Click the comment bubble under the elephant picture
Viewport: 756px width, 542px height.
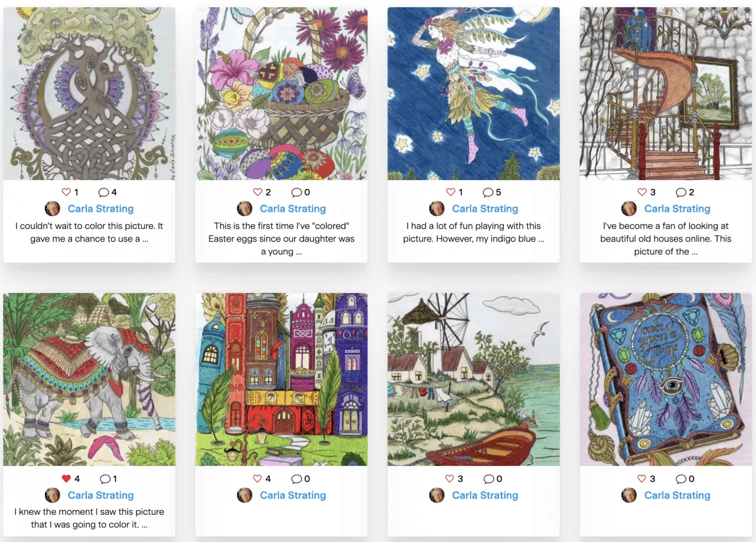click(x=105, y=479)
